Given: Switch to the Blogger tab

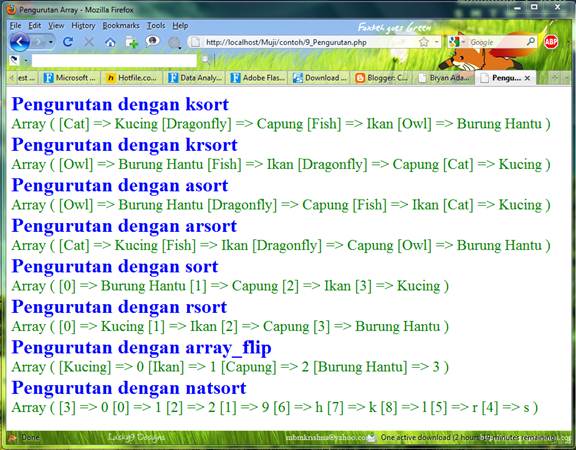Looking at the screenshot, I should (x=382, y=78).
